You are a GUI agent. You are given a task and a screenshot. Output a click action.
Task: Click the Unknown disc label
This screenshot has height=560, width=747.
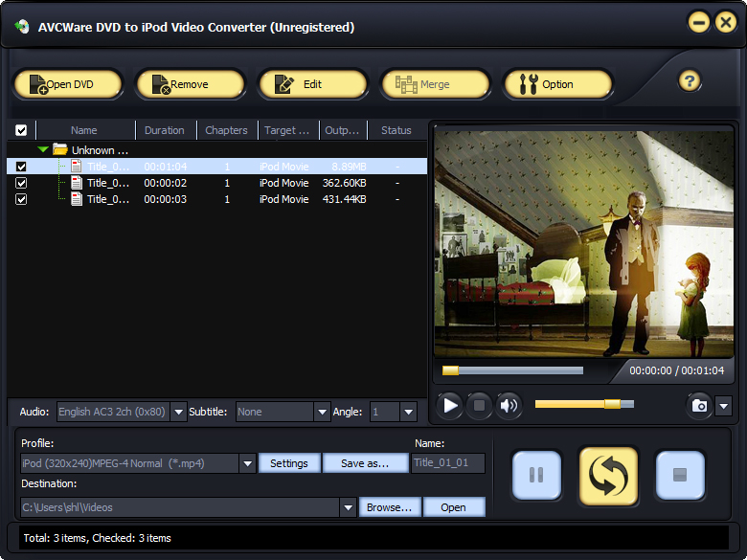point(100,150)
